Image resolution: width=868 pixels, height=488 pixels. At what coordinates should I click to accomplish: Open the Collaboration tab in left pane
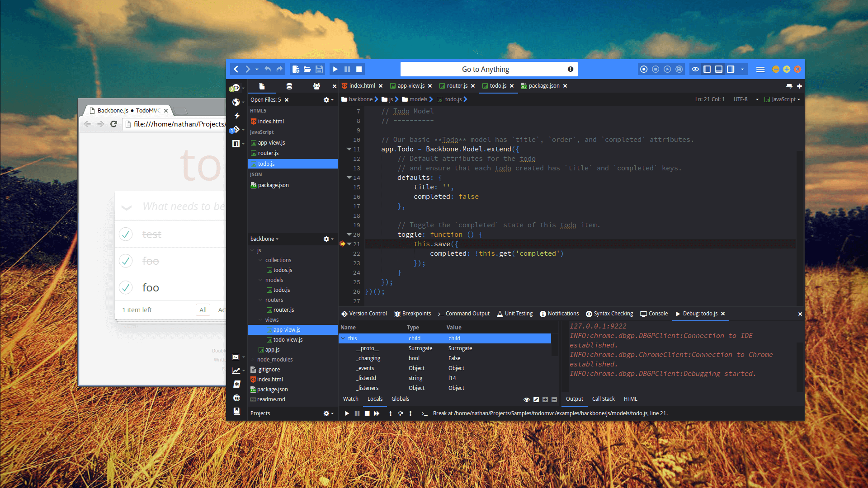click(316, 86)
